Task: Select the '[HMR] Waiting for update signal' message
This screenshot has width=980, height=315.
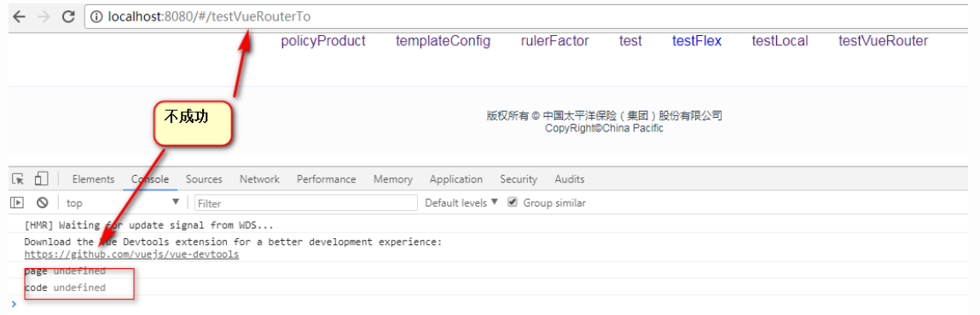Action: [x=148, y=225]
